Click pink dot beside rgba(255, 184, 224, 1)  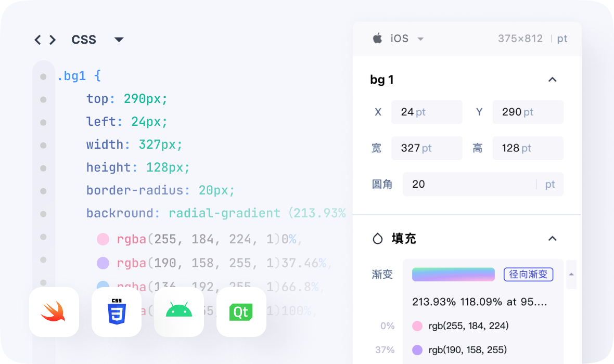tap(103, 239)
